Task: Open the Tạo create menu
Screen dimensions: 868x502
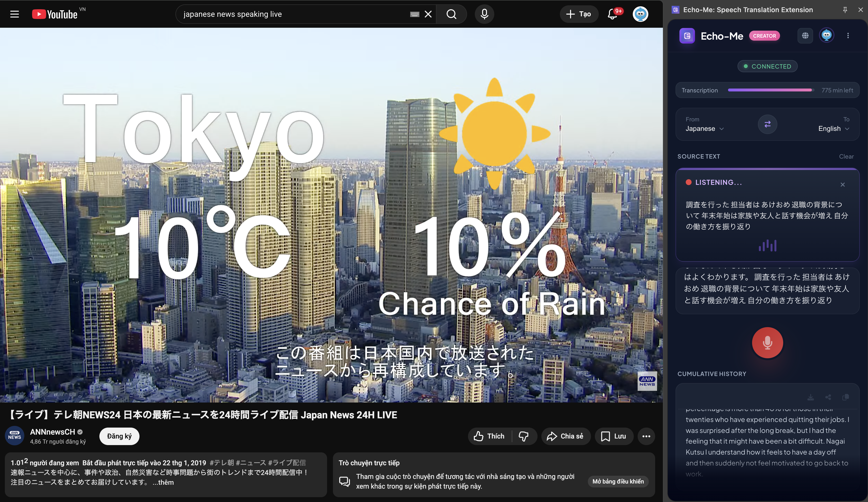Action: pyautogui.click(x=579, y=14)
